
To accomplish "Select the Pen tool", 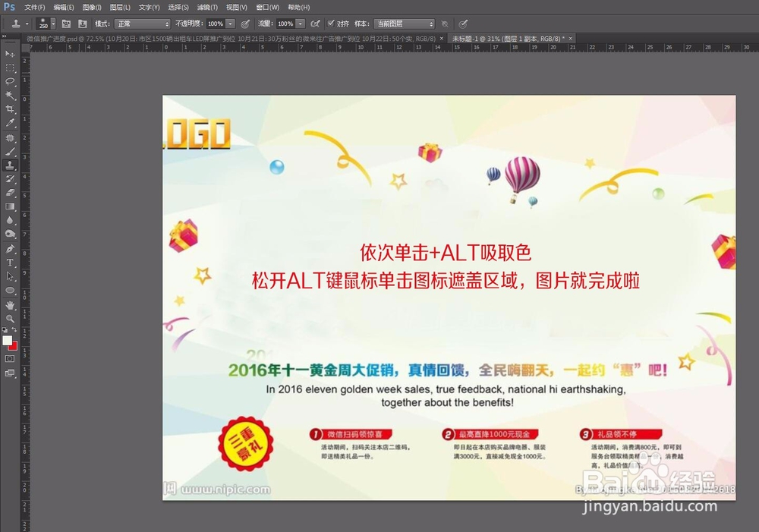I will [x=10, y=249].
